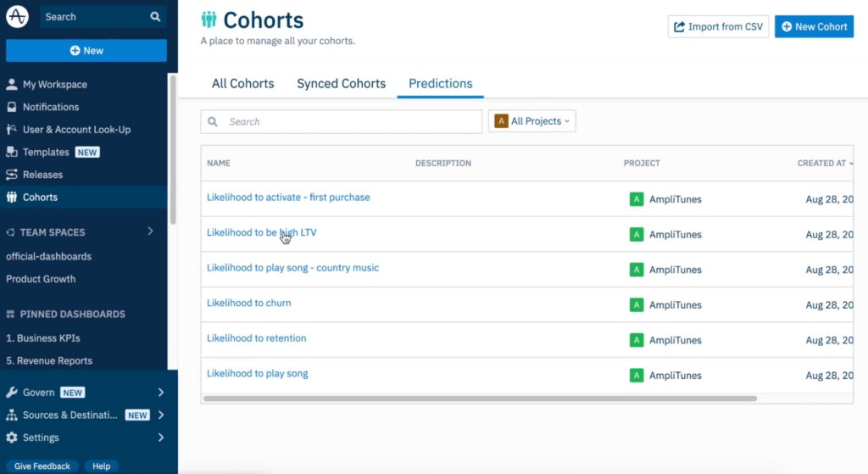
Task: Switch to the All Cohorts tab
Action: pyautogui.click(x=242, y=83)
